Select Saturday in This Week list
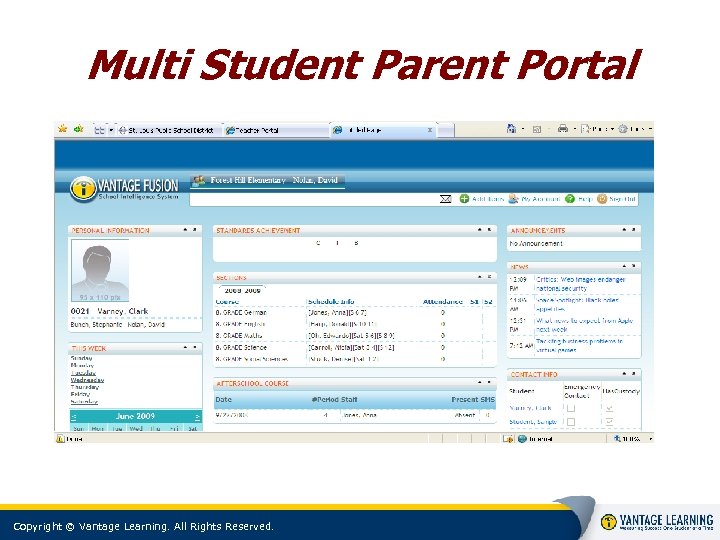Viewport: 720px width, 540px height. (84, 402)
